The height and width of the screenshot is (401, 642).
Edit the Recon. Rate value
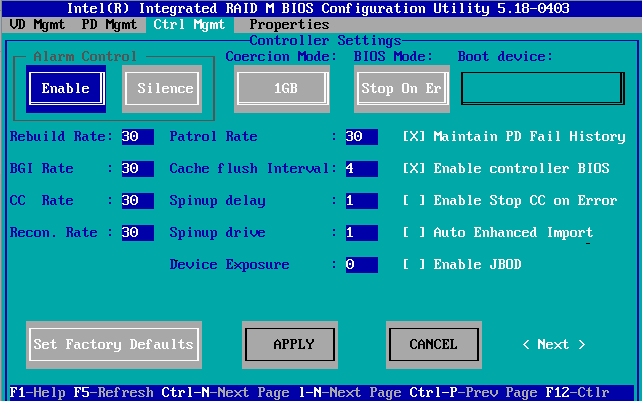138,233
